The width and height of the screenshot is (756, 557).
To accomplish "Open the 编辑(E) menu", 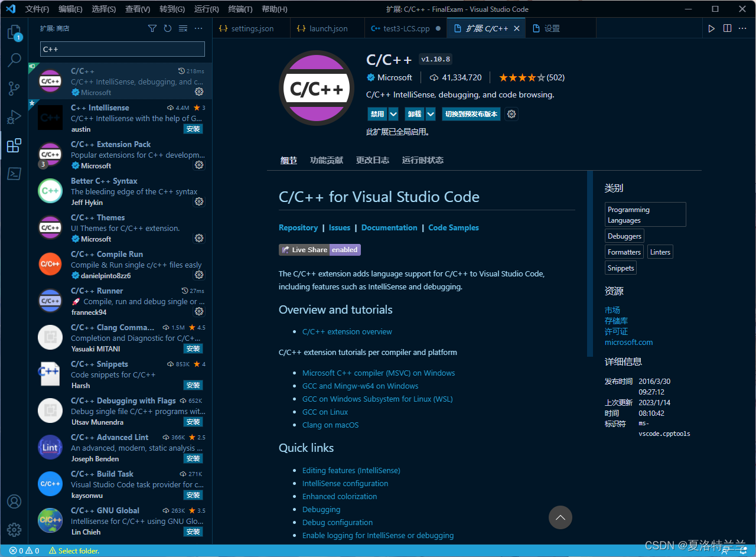I will 71,9.
